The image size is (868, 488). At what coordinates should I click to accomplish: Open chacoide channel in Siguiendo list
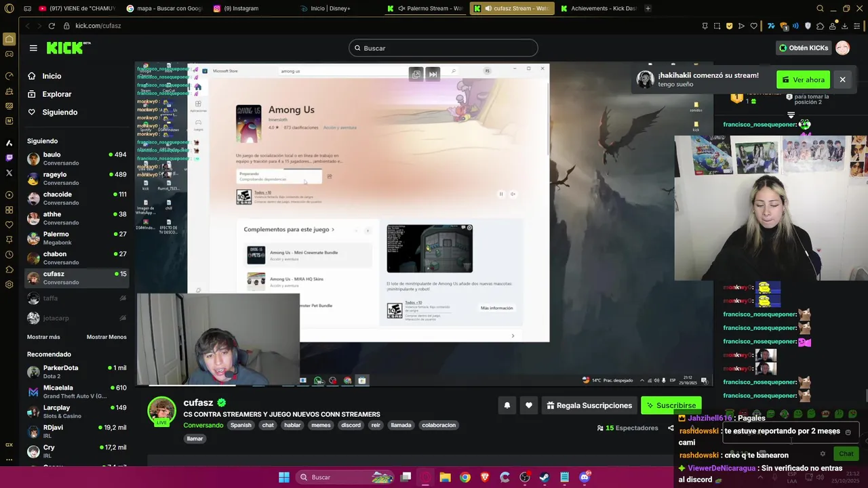tap(77, 198)
